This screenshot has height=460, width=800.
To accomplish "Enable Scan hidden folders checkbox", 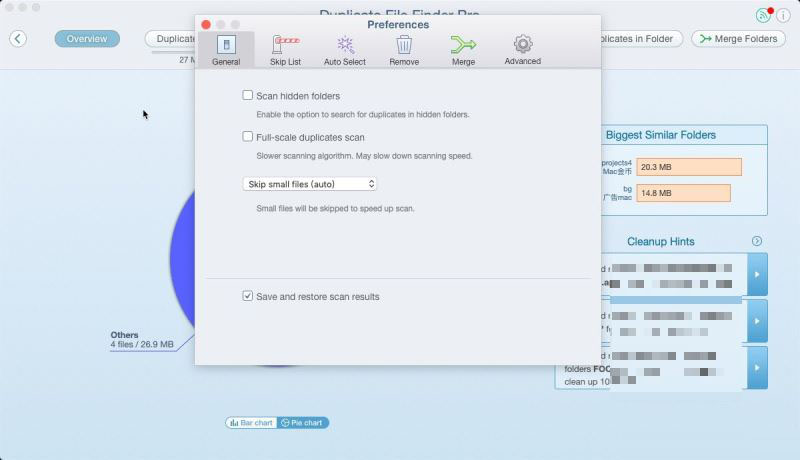I will (x=247, y=95).
